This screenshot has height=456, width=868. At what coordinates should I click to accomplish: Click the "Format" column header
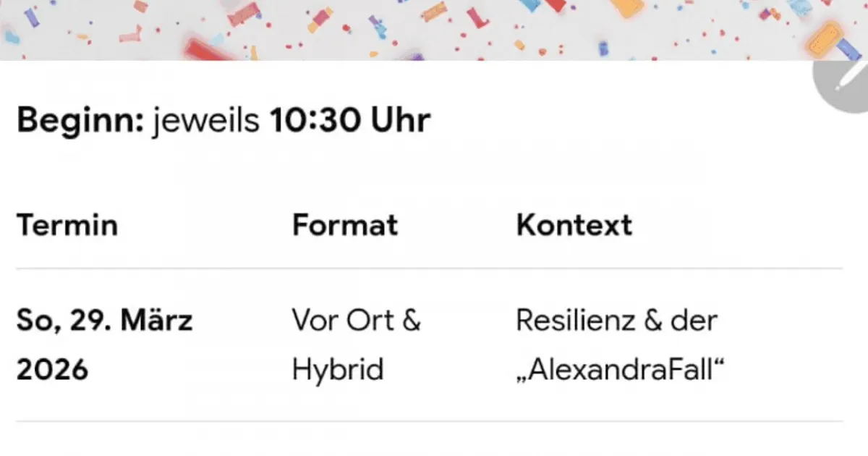345,225
